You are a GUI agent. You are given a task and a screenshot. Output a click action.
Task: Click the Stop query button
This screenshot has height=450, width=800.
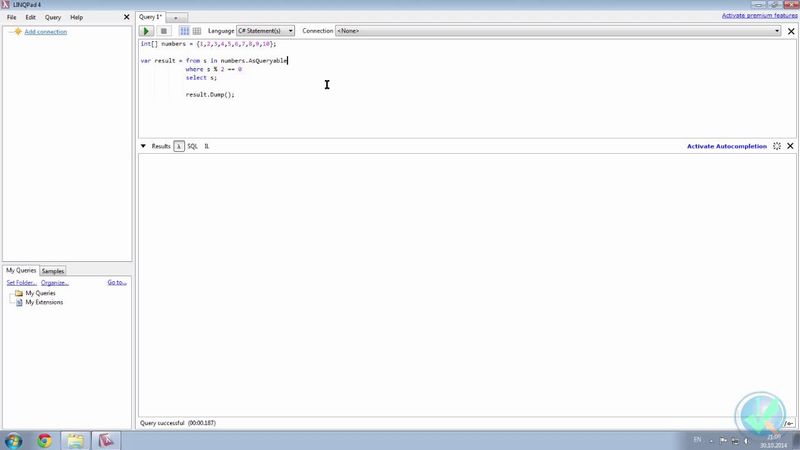point(163,31)
